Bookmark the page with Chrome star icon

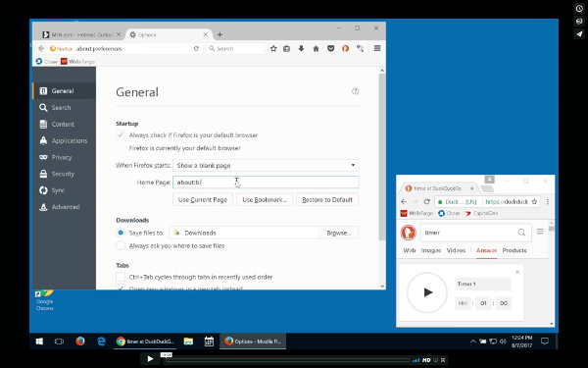pos(534,201)
